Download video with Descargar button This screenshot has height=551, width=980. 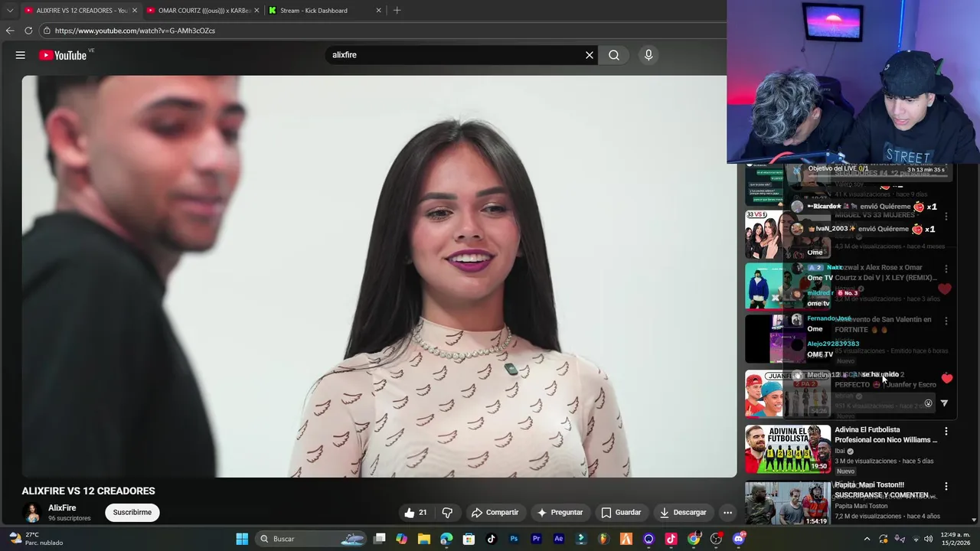(683, 513)
